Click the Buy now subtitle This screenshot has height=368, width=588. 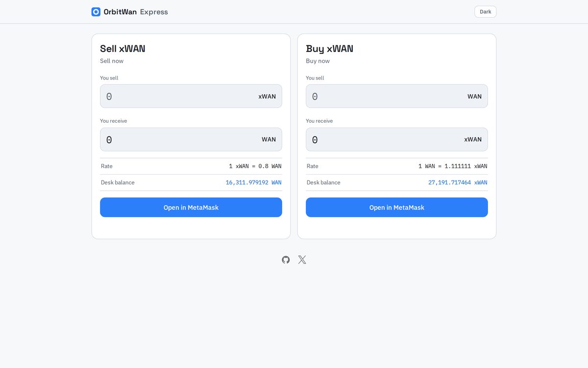pos(318,61)
